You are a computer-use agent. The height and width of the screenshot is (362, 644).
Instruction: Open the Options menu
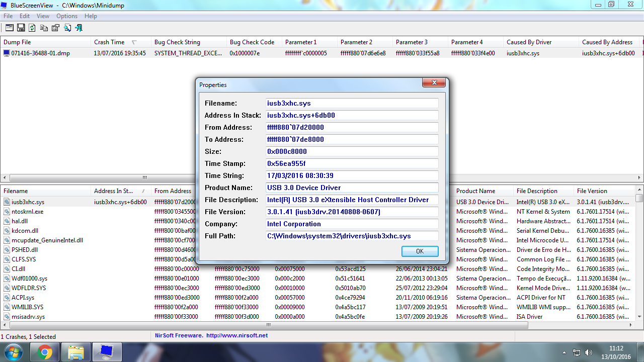pyautogui.click(x=67, y=16)
